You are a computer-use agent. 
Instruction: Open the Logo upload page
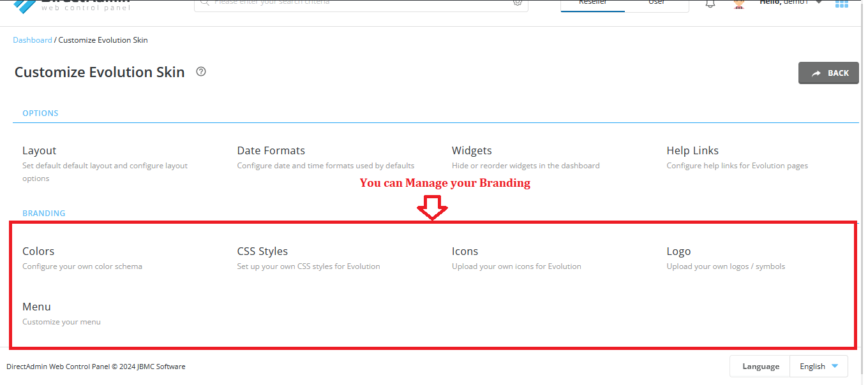[x=678, y=251]
